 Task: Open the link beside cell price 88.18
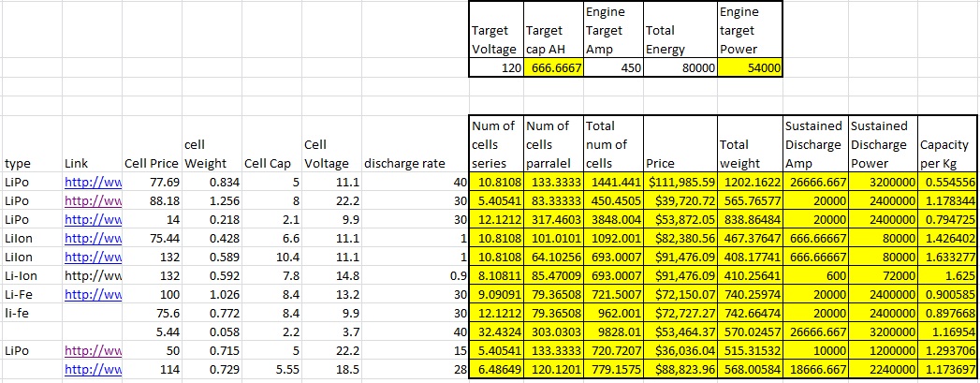92,199
